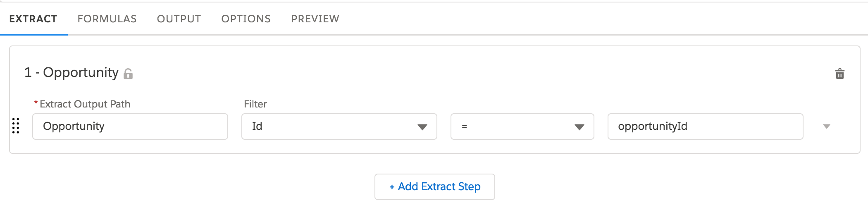Expand the small arrow right of opportunityId
Image resolution: width=868 pixels, height=210 pixels.
pyautogui.click(x=826, y=126)
